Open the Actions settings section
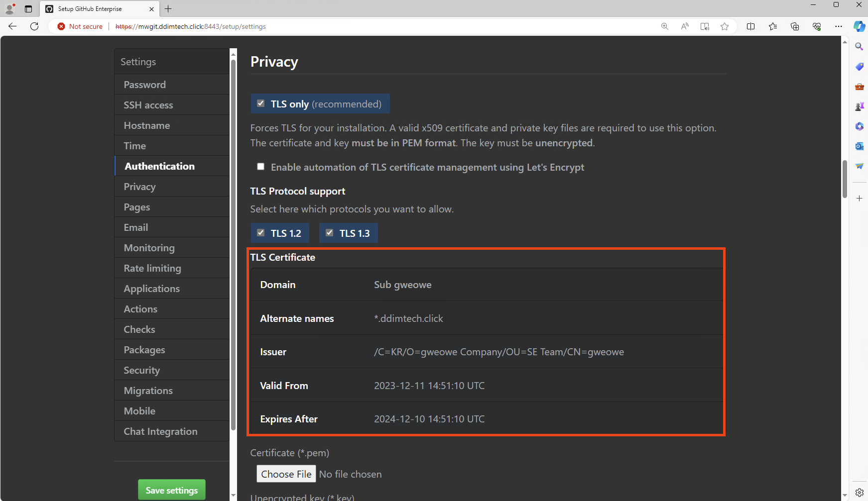 (x=172, y=309)
